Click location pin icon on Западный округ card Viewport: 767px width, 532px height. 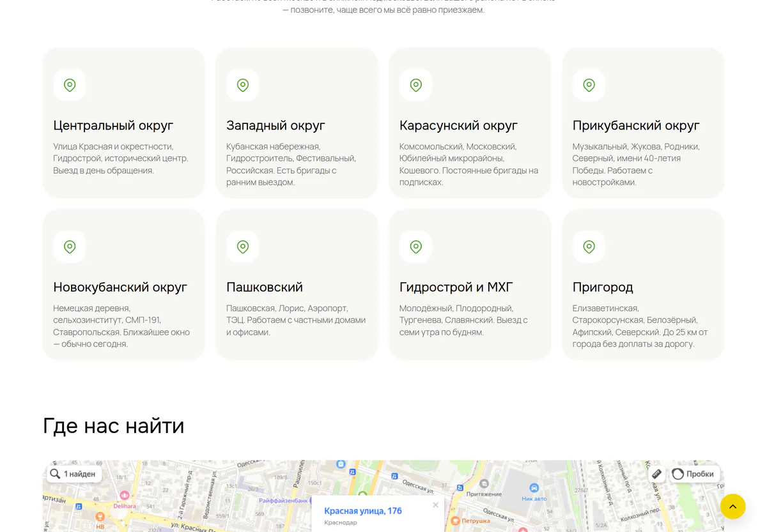point(243,85)
